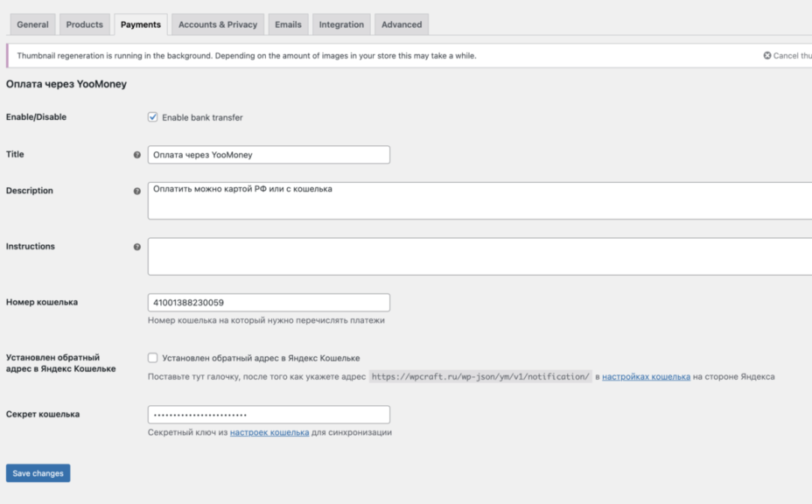Click the help icon next to Description
This screenshot has width=812, height=504.
pyautogui.click(x=136, y=191)
